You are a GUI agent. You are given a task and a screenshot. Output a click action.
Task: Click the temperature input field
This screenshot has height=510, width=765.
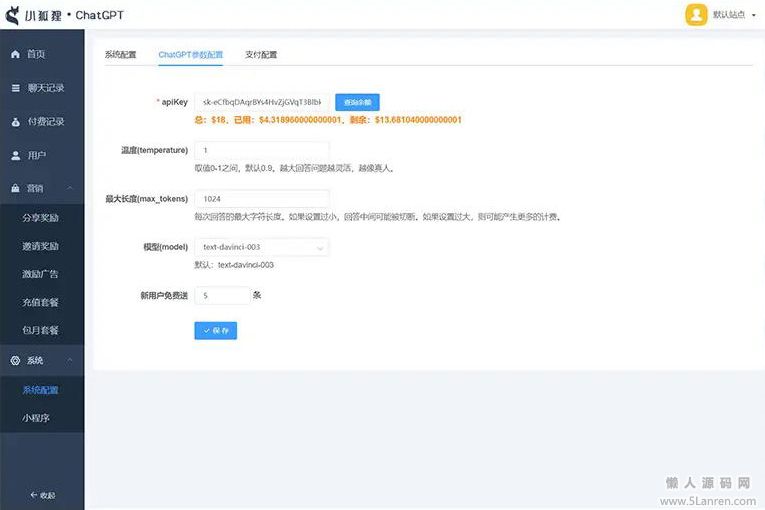262,150
